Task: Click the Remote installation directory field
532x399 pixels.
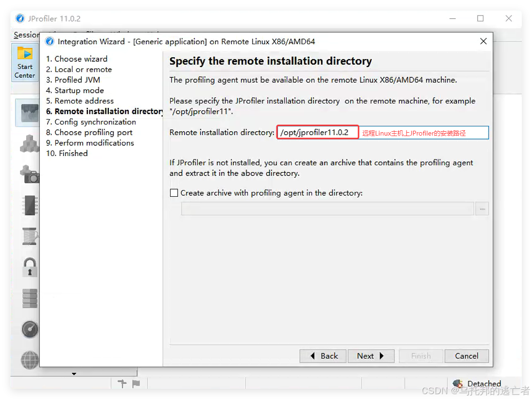Action: pos(383,132)
